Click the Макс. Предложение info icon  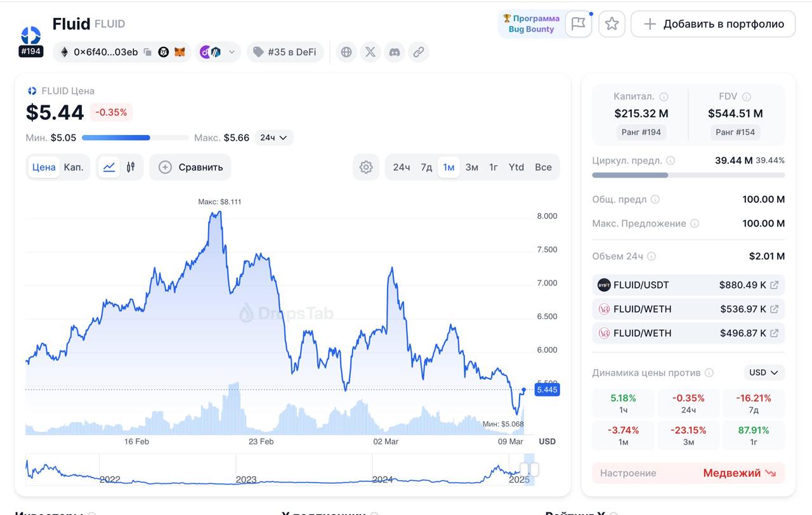point(695,223)
